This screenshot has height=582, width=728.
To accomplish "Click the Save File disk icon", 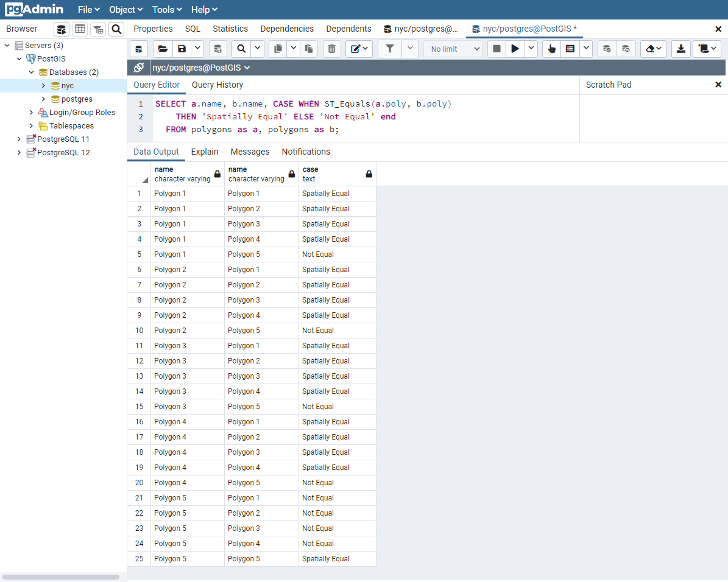I will [x=182, y=49].
